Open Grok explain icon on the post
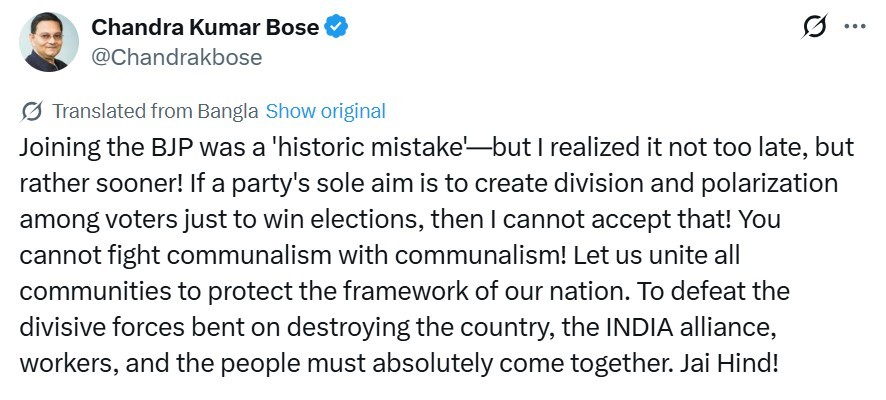 815,28
